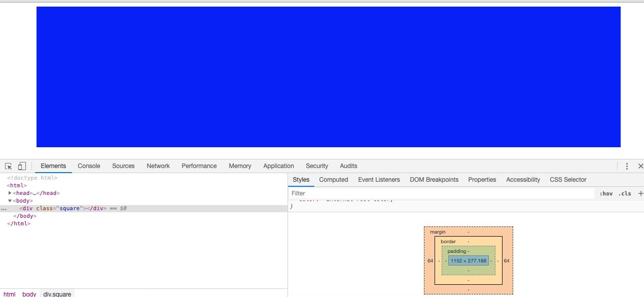
Task: Click the margin label in box model
Action: tap(438, 232)
